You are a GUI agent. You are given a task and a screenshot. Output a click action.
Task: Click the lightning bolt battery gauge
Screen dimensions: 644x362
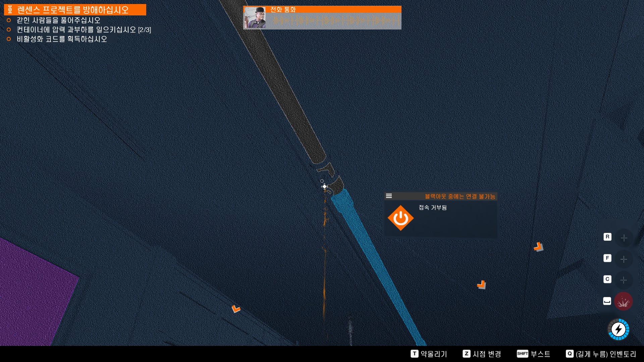[x=618, y=329]
